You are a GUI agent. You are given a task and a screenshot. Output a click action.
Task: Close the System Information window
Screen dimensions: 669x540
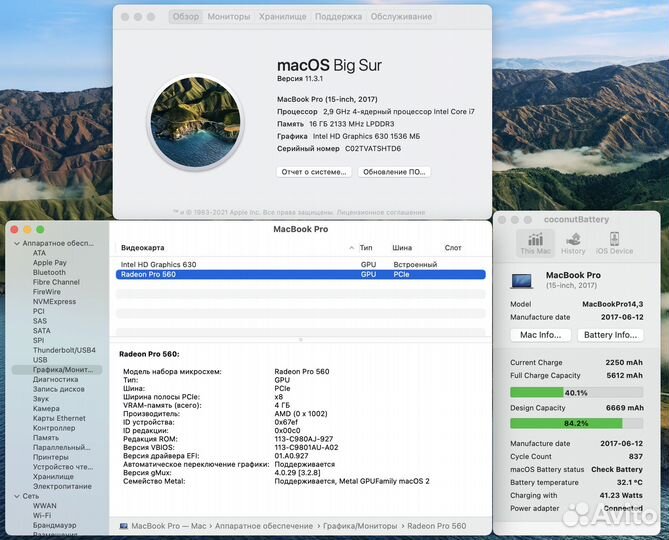(15, 230)
